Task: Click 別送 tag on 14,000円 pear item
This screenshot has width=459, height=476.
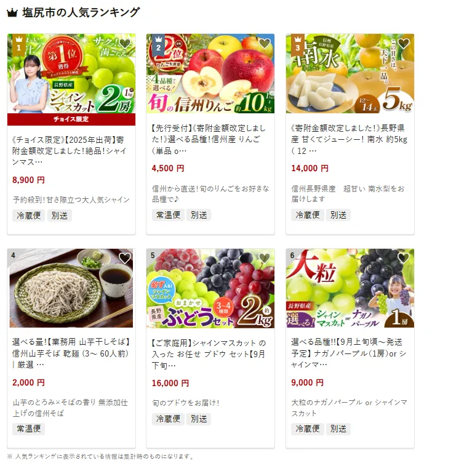Action: [338, 215]
